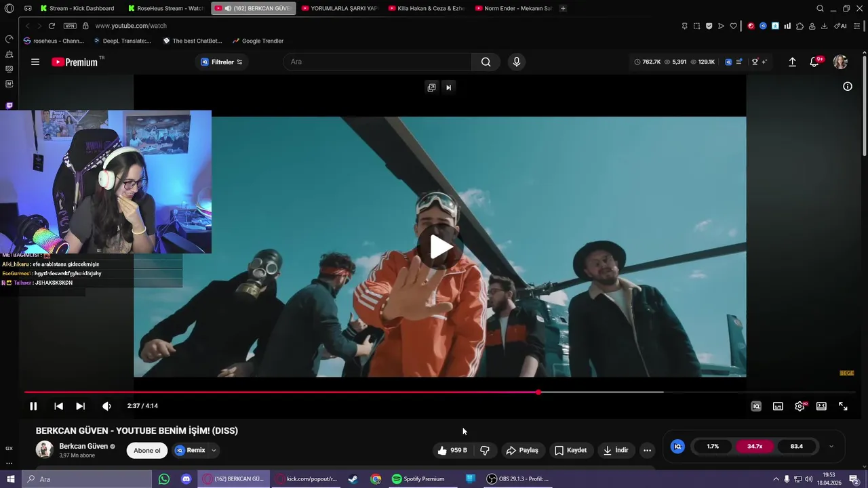The height and width of the screenshot is (488, 868).
Task: Click the large play overlay on the video
Action: (440, 247)
